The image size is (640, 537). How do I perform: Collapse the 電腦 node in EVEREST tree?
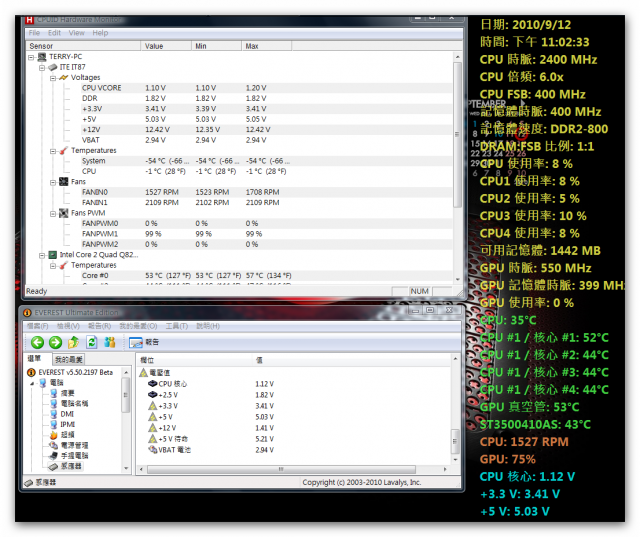[x=31, y=383]
